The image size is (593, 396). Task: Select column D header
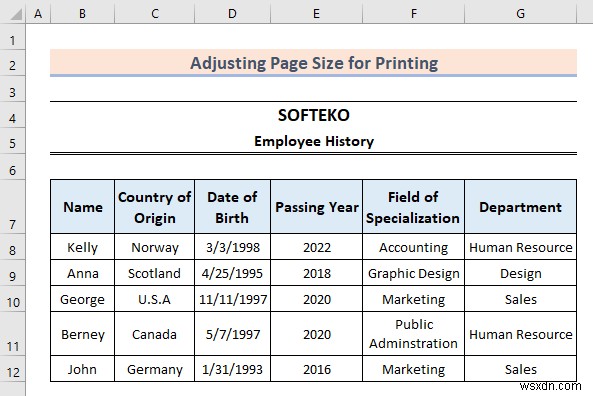(232, 14)
